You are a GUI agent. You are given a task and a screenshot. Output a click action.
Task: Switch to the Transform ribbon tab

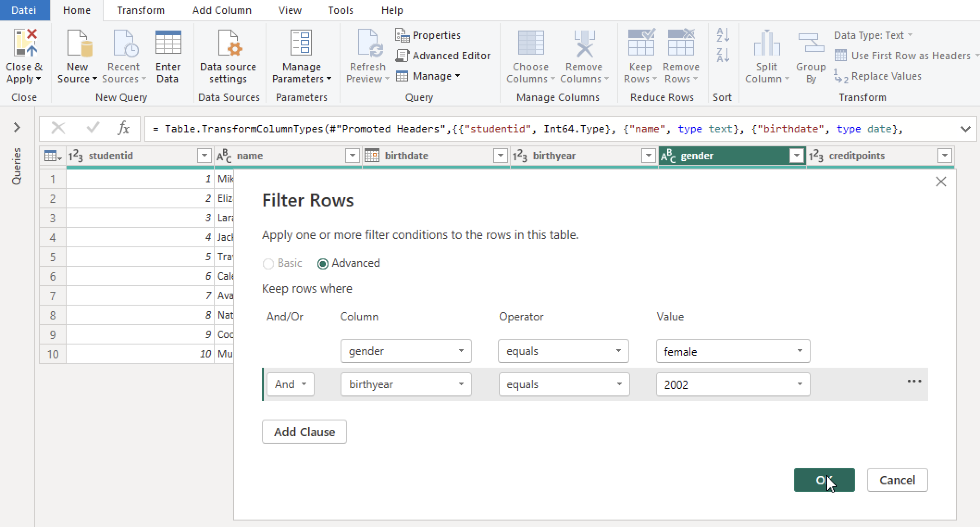coord(140,10)
